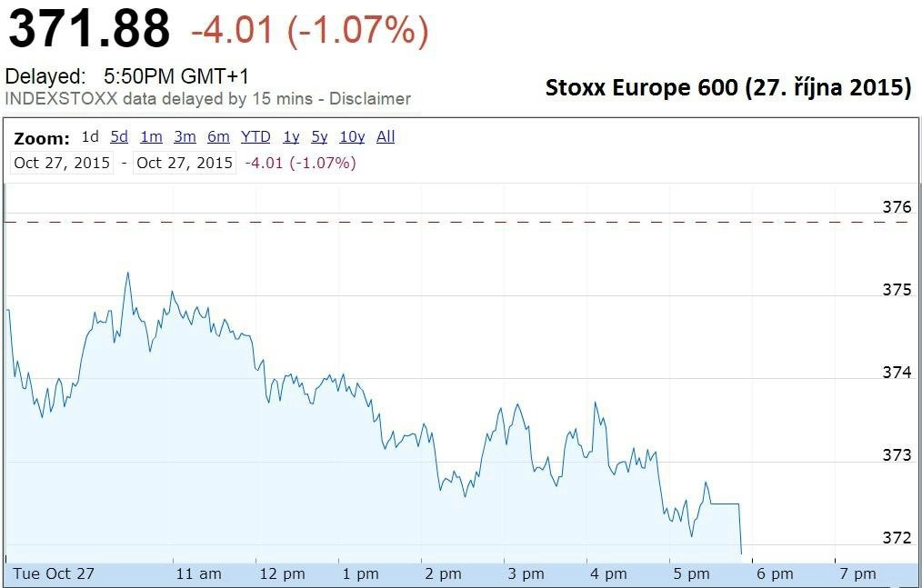Click the 371.88 index price
Screen dimensions: 922x588
tap(89, 29)
